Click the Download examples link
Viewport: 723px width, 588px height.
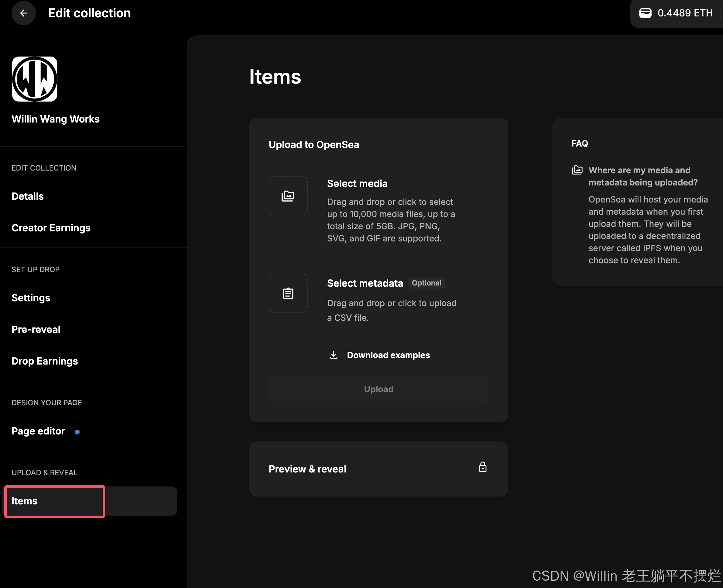(388, 355)
